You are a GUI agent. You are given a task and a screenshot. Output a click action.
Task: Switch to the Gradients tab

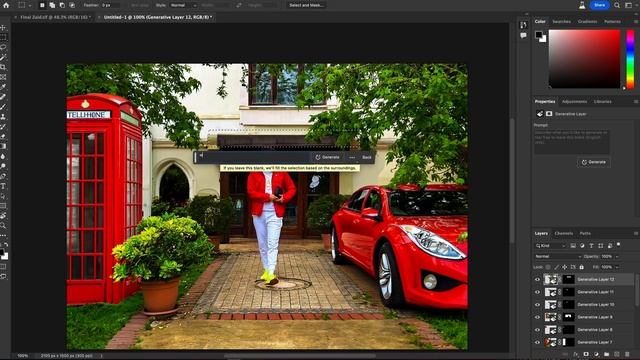click(587, 21)
